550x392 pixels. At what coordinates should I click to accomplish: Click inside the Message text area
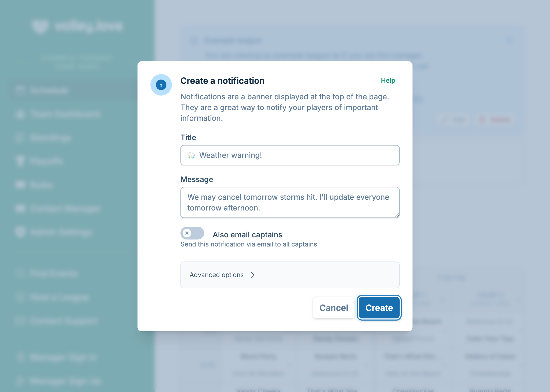pos(290,202)
